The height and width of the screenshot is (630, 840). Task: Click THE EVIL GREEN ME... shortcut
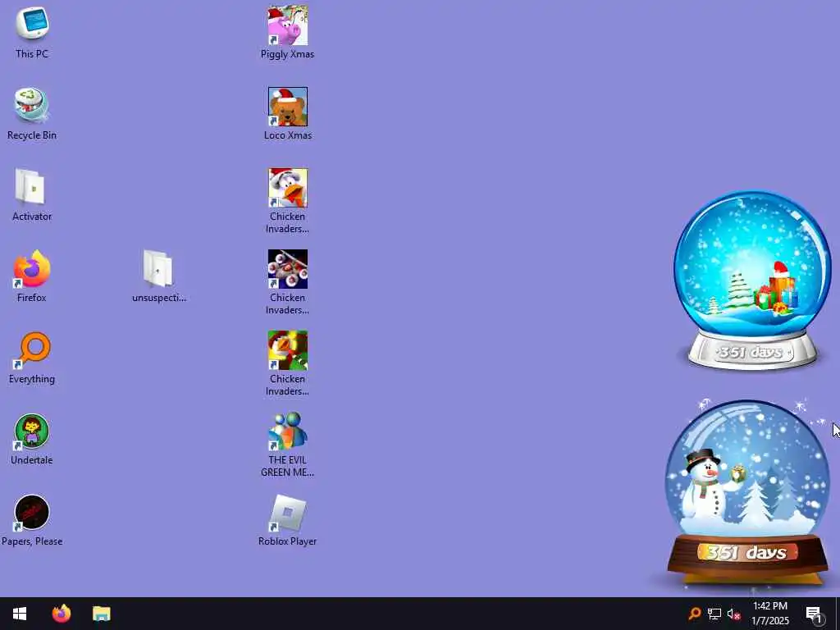point(288,445)
